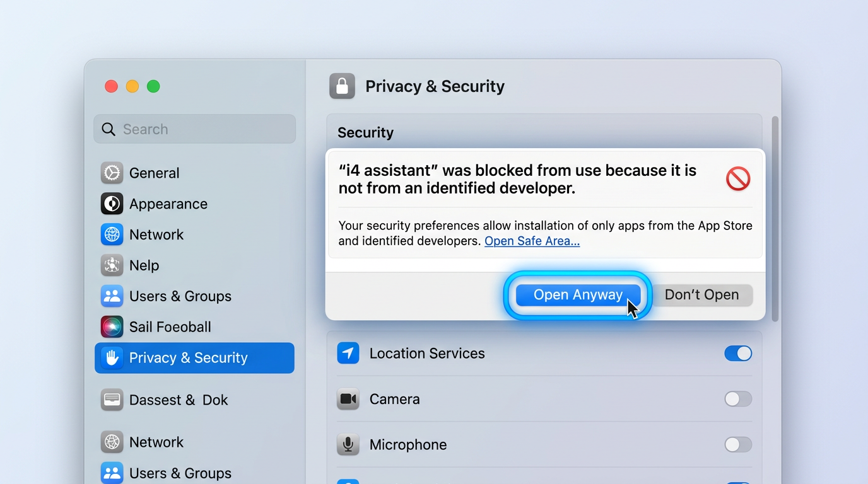Screen dimensions: 868x484
Task: Click the Dassest & Dok sidebar icon
Action: pyautogui.click(x=112, y=400)
